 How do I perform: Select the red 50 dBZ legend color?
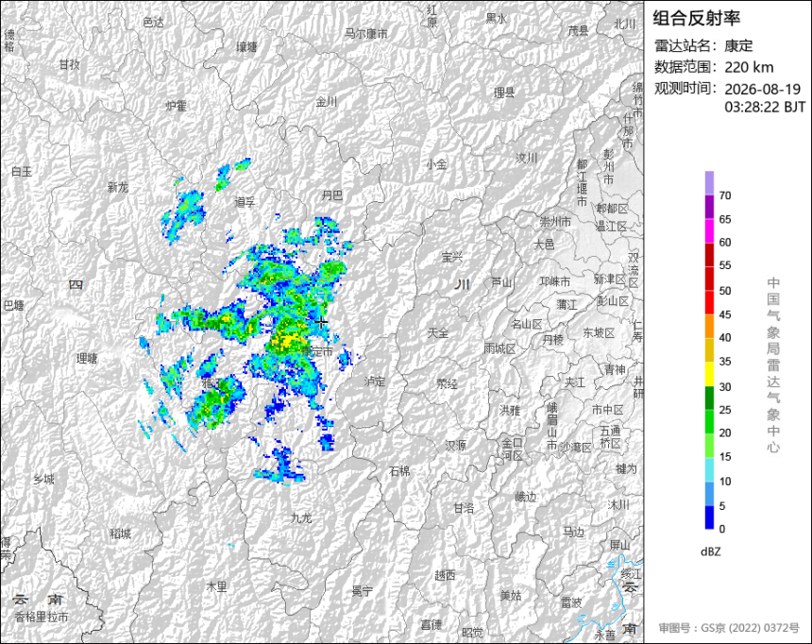click(x=709, y=279)
